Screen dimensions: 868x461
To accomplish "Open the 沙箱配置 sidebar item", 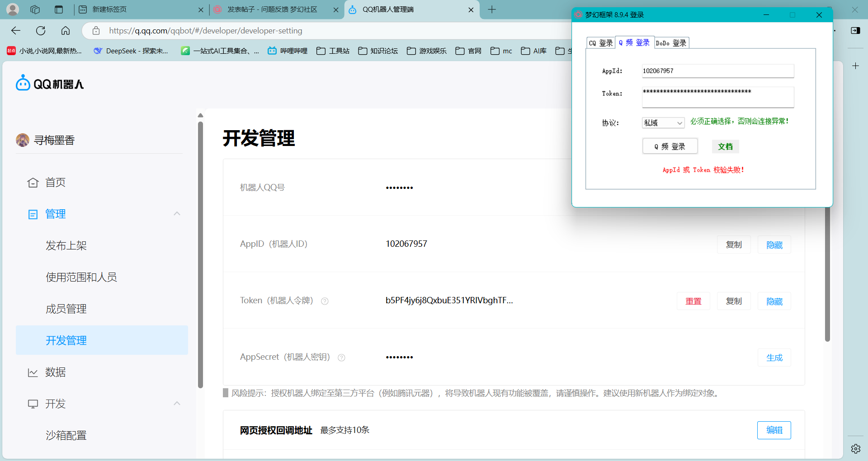I will (x=66, y=435).
